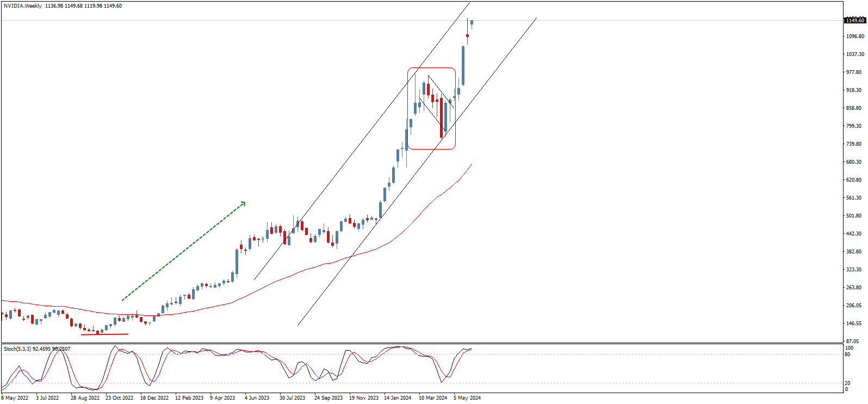Viewport: 868px width, 404px height.
Task: Click the NVIDIA, Weekly chart title
Action: tap(22, 6)
